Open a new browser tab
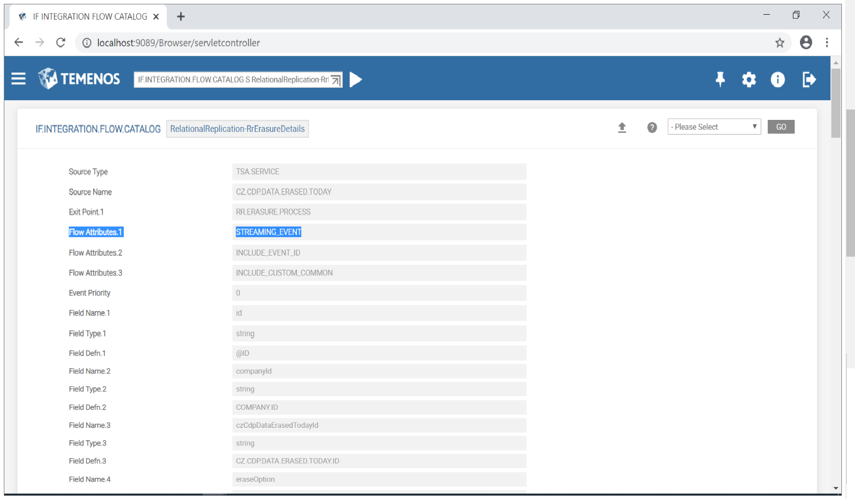 click(181, 17)
